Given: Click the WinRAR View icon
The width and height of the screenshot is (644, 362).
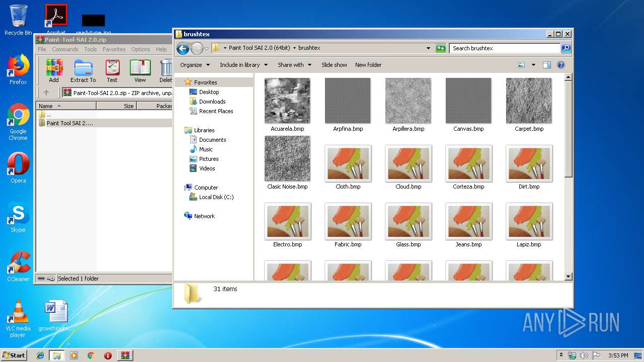Looking at the screenshot, I should pyautogui.click(x=140, y=71).
